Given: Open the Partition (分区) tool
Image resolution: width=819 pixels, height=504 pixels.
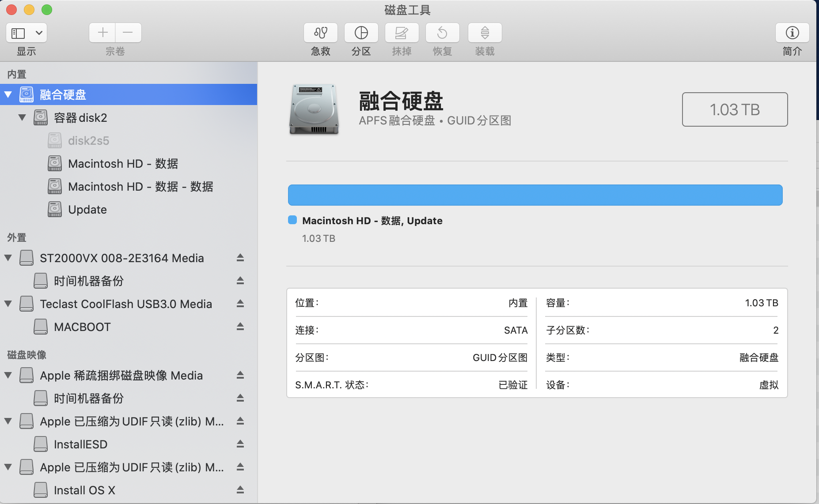Looking at the screenshot, I should click(361, 33).
